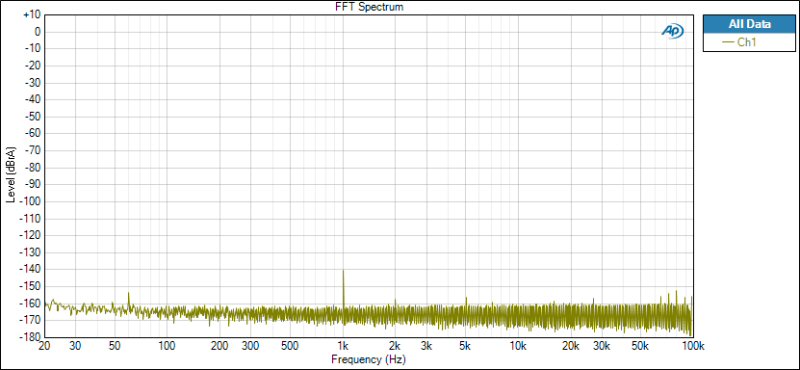Click the -100 level axis label
The height and width of the screenshot is (370, 800).
pos(30,202)
